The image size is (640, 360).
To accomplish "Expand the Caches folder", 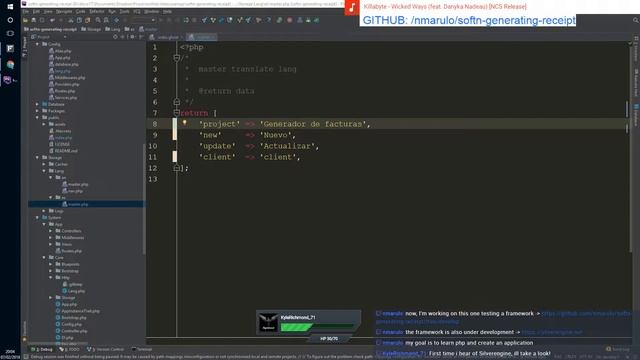I will pos(44,164).
